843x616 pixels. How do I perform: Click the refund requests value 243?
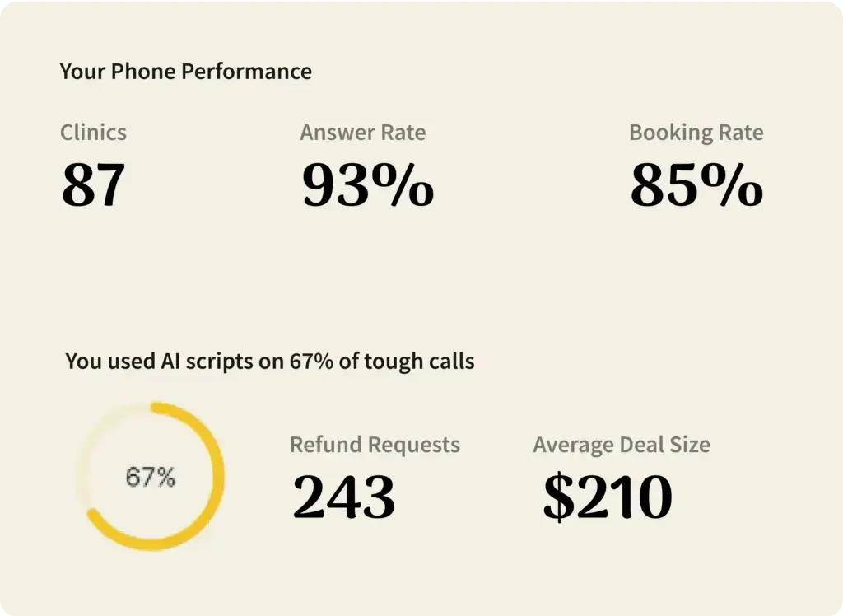point(344,497)
